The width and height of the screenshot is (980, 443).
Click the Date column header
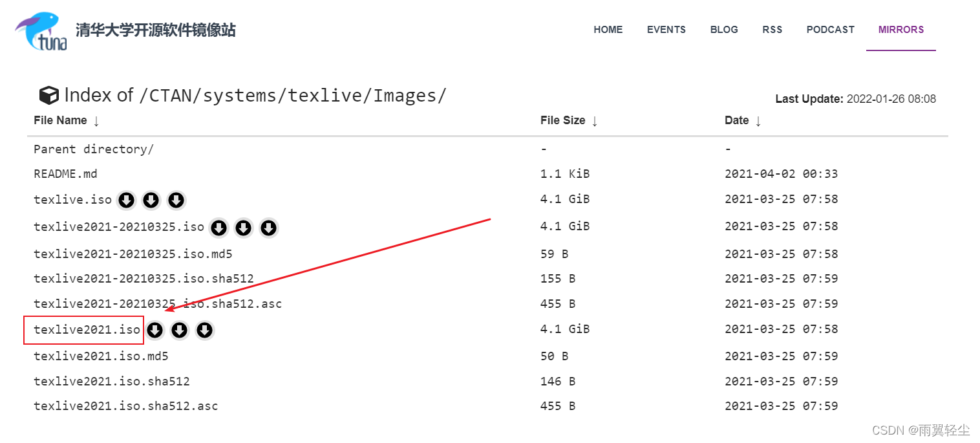pos(737,120)
